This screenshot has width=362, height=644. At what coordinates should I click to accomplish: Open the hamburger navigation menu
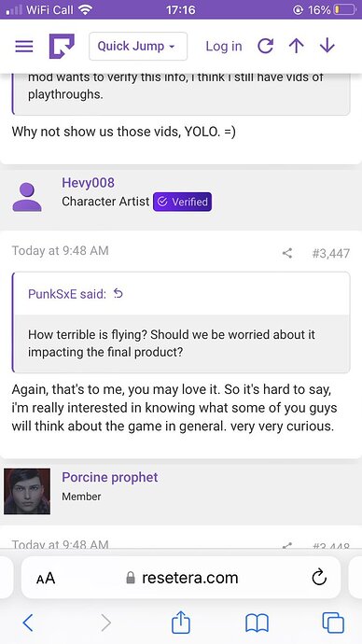tap(24, 47)
